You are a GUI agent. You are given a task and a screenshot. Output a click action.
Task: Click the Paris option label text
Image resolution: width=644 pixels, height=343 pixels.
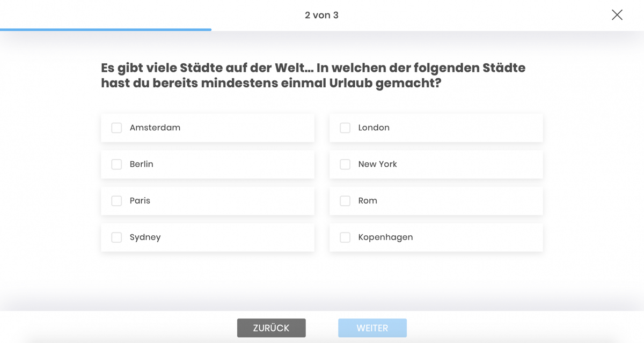140,200
